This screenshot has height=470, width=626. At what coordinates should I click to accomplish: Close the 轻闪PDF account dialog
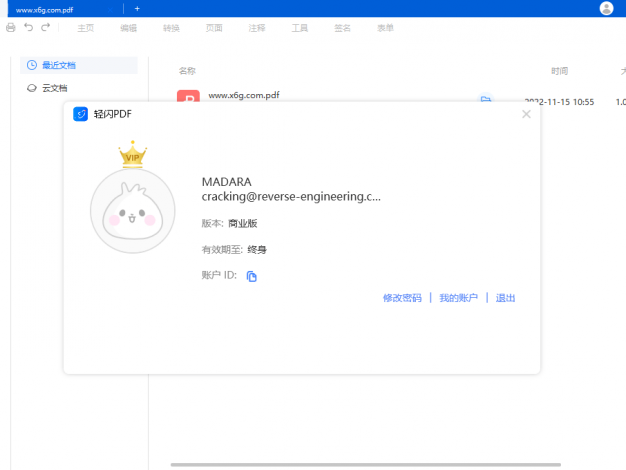[x=526, y=114]
